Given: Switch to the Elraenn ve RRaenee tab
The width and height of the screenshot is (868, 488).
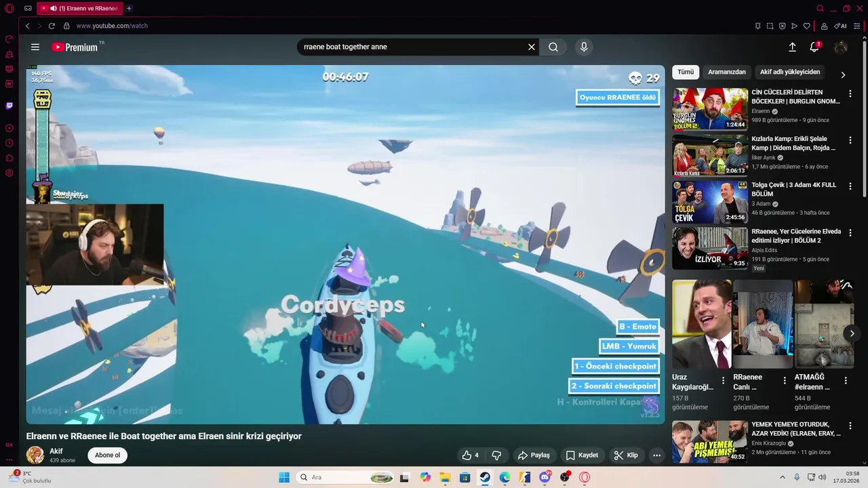Looking at the screenshot, I should (79, 8).
